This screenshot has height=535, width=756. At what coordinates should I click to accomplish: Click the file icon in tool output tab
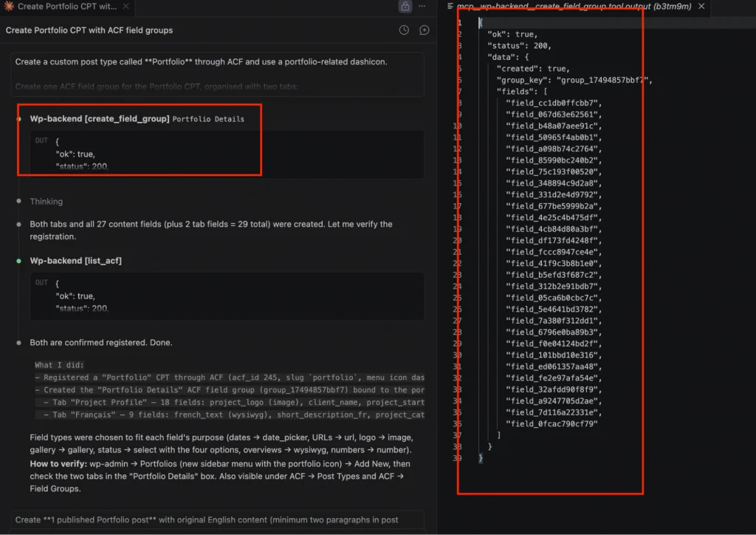(450, 6)
